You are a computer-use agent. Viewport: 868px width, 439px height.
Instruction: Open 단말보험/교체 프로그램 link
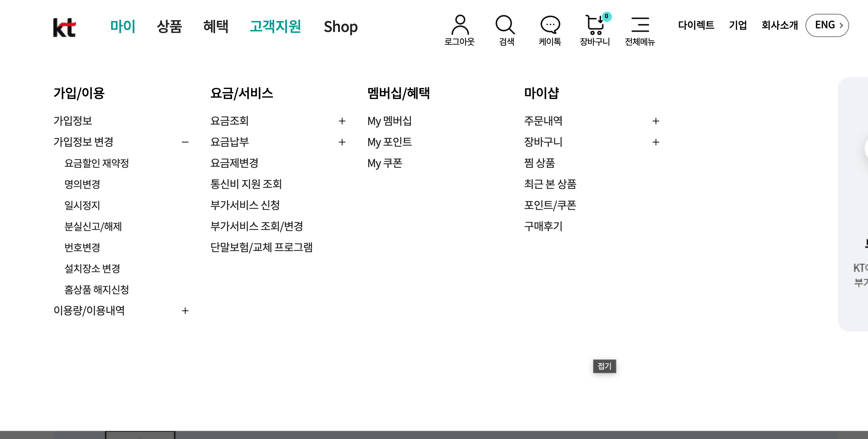(261, 247)
